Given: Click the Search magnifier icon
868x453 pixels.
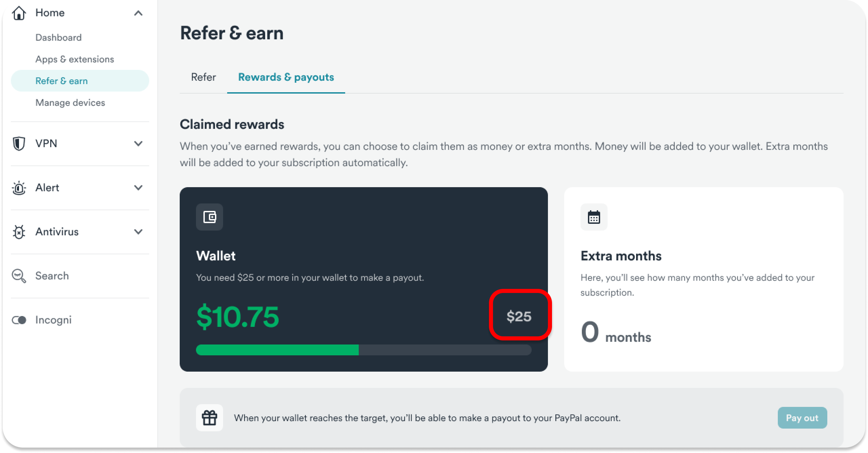Looking at the screenshot, I should (x=19, y=276).
